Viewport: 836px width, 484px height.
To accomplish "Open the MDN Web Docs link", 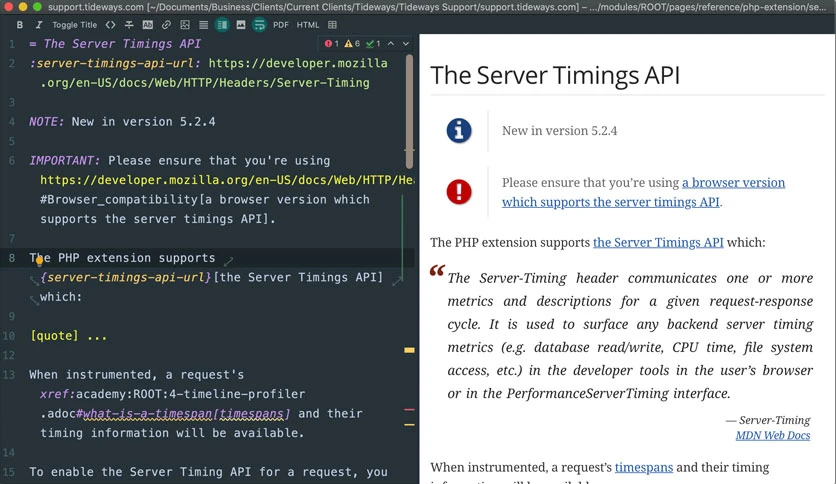I will click(x=773, y=435).
